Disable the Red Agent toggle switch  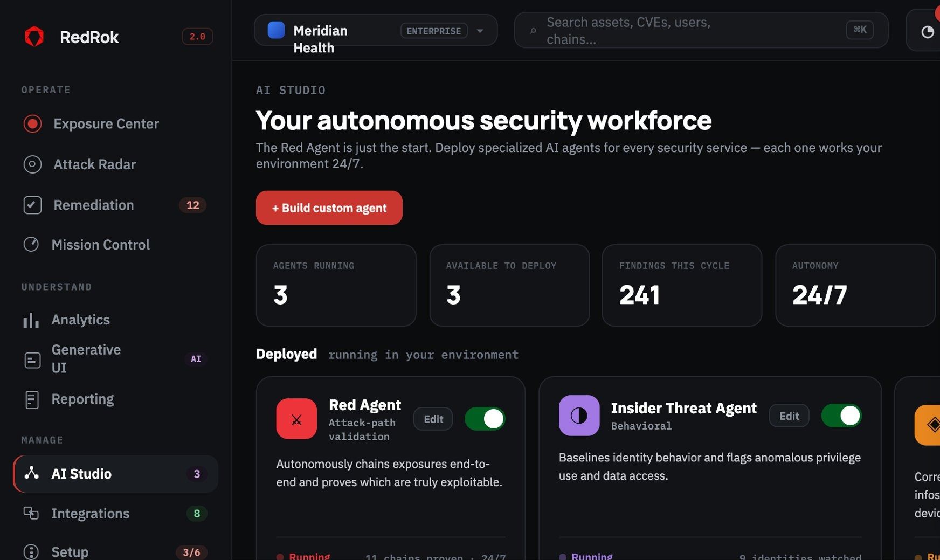click(x=485, y=419)
